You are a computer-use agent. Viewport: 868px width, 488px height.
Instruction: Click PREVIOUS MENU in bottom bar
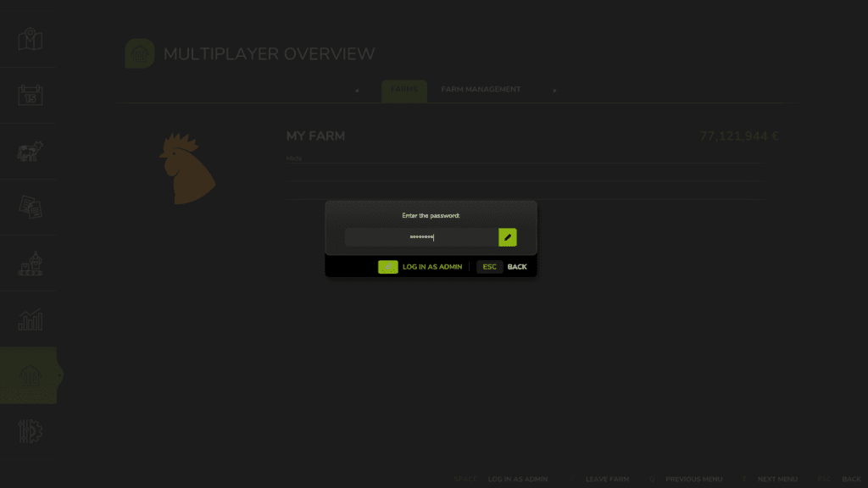(x=693, y=480)
